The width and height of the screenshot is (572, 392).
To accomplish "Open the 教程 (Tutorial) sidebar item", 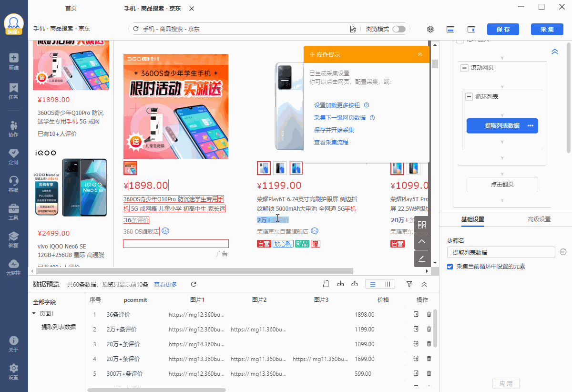I will 13,239.
